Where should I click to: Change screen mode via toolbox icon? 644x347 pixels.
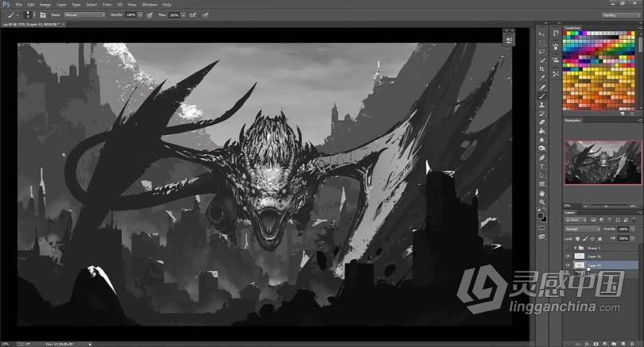pos(542,237)
